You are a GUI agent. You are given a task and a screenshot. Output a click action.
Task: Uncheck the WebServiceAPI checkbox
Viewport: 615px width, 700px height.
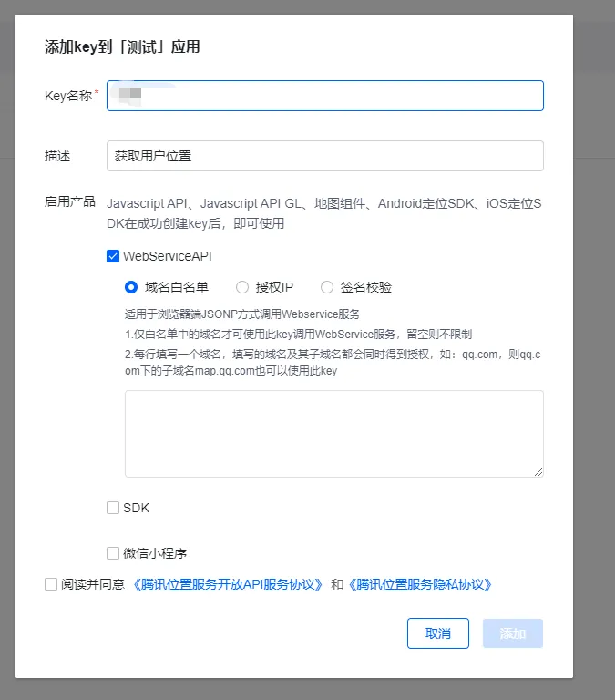113,256
